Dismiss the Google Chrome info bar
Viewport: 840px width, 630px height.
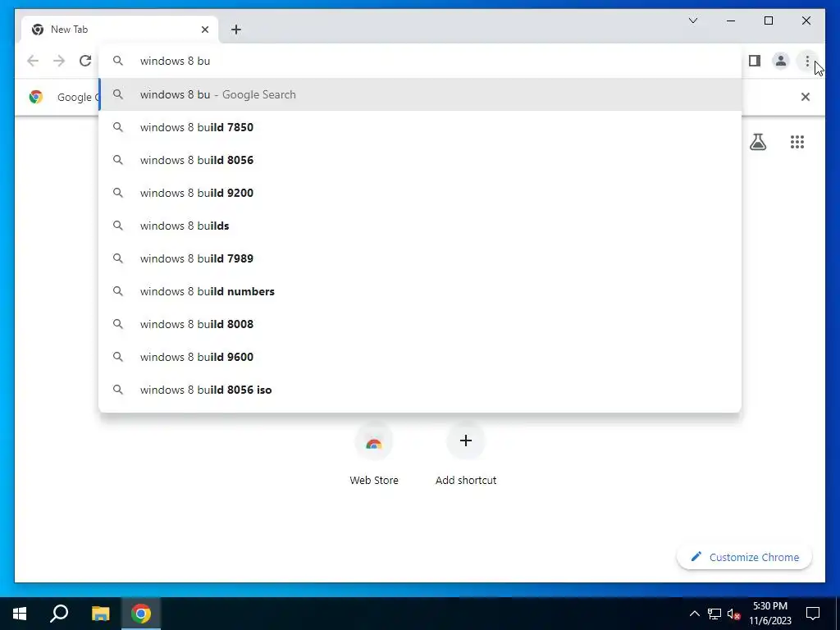[x=806, y=97]
